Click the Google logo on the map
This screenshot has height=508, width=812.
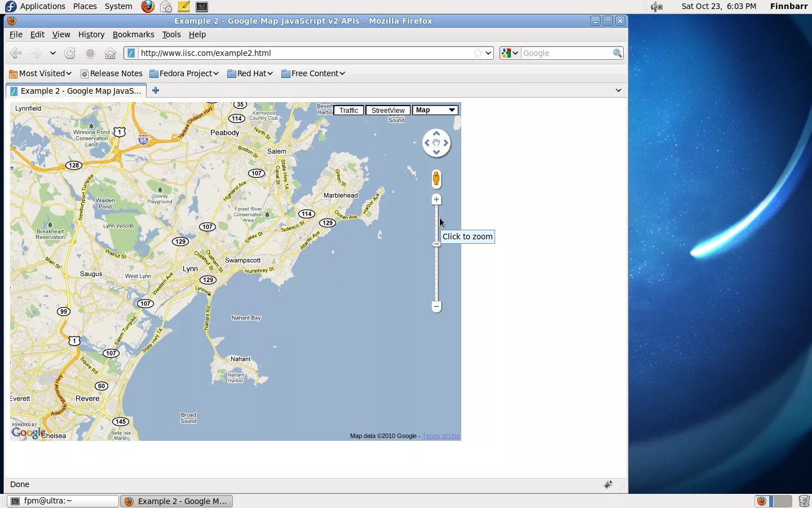click(x=28, y=432)
